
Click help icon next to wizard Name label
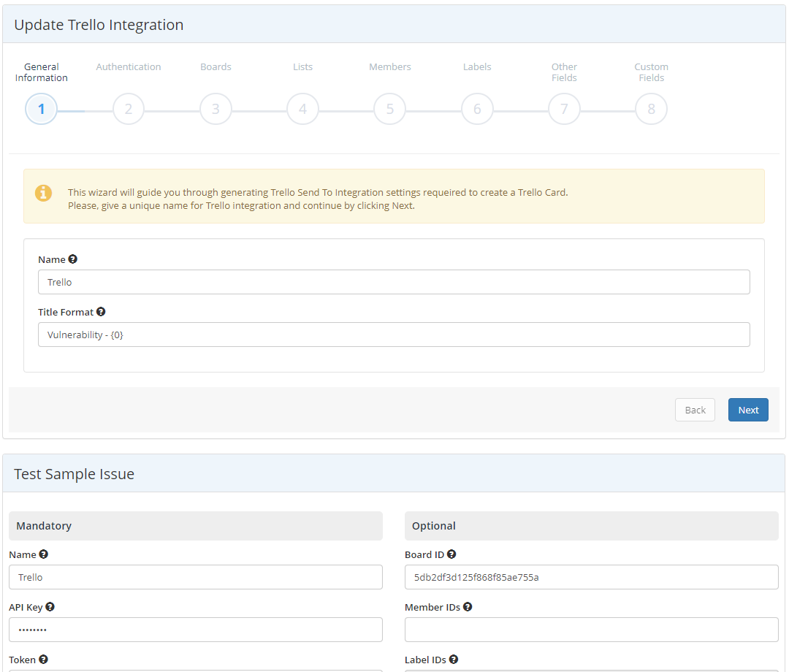pos(72,259)
